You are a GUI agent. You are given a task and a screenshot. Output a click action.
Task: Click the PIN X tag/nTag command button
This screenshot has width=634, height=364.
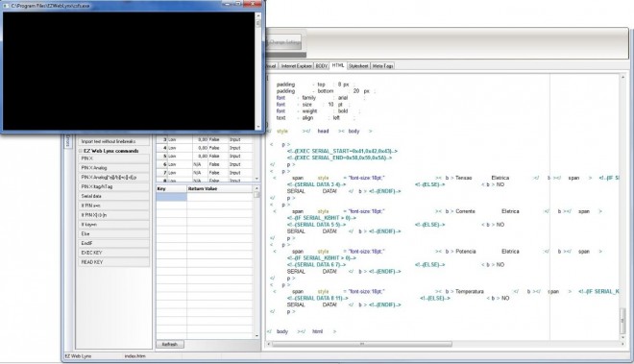(x=113, y=187)
